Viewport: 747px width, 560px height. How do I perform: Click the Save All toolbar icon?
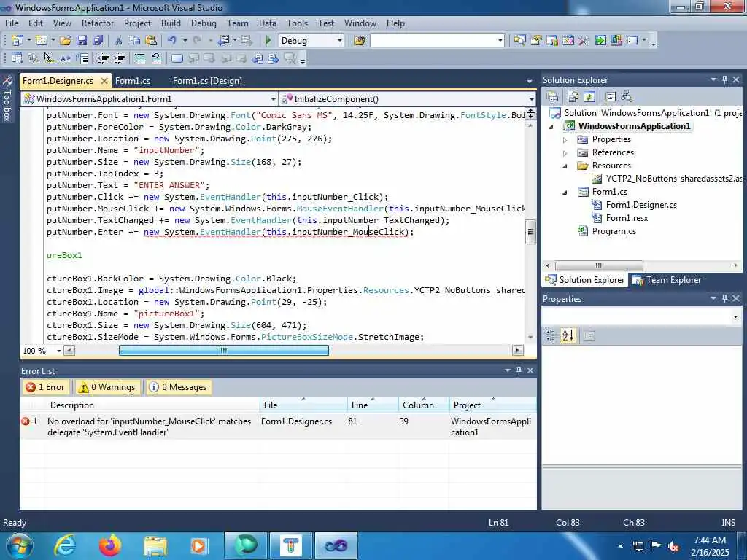98,41
